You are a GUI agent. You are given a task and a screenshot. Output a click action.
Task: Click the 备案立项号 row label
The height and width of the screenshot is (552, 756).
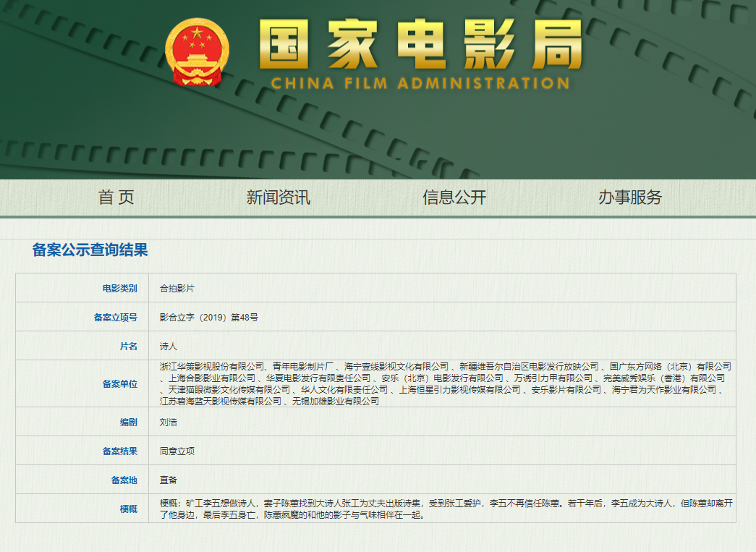116,317
